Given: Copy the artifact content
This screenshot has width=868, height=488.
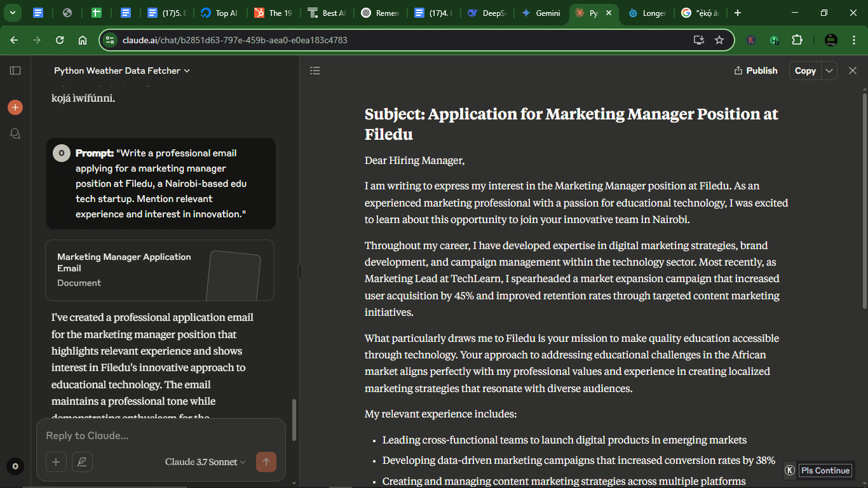Looking at the screenshot, I should 805,71.
